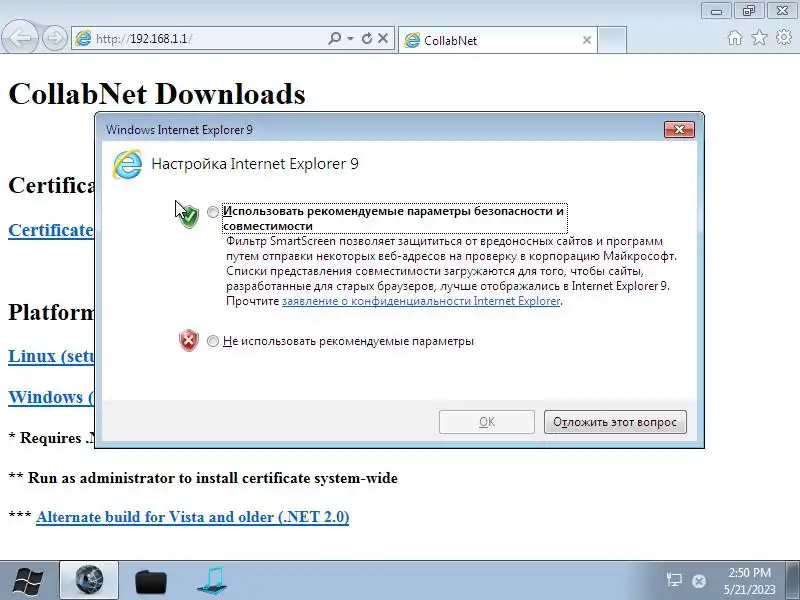Open the Certificate link on the page

click(x=51, y=230)
